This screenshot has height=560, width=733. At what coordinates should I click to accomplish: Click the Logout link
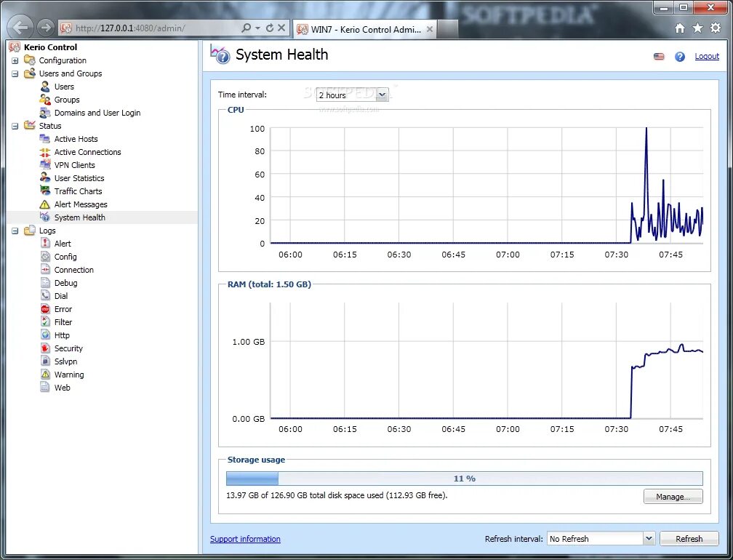click(x=707, y=56)
